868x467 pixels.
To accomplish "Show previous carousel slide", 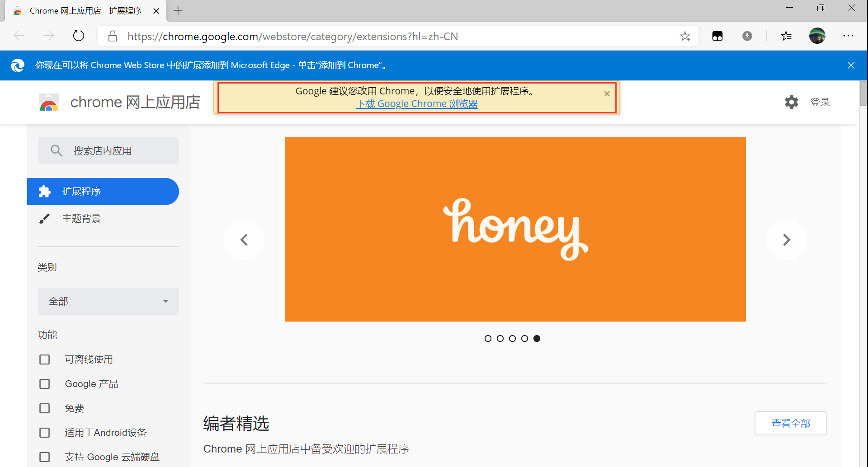I will [244, 240].
